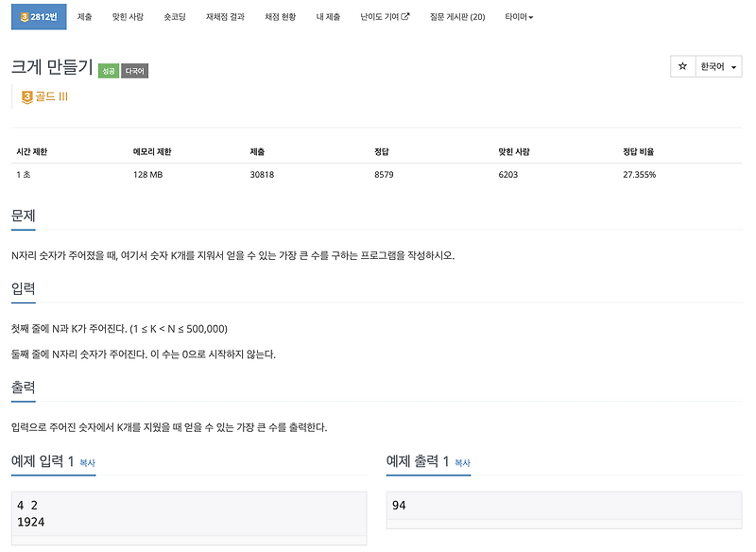Click the external link icon on 난이도 기여
Image resolution: width=756 pixels, height=552 pixels.
tap(404, 16)
